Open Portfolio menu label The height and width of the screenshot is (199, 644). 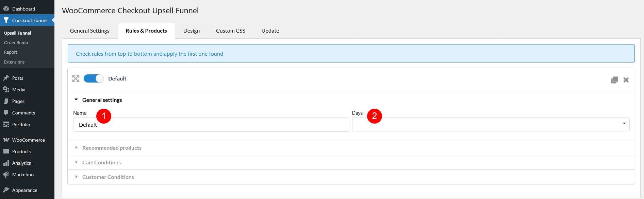(x=21, y=125)
